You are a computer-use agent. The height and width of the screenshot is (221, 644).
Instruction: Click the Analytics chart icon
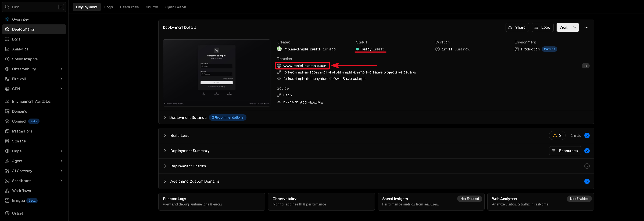click(7, 49)
